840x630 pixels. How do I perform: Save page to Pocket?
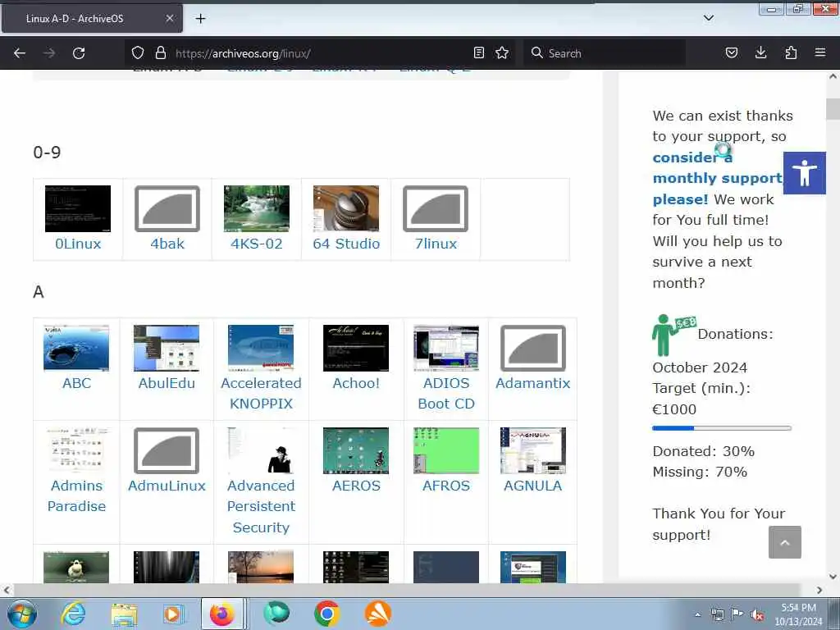click(x=731, y=52)
